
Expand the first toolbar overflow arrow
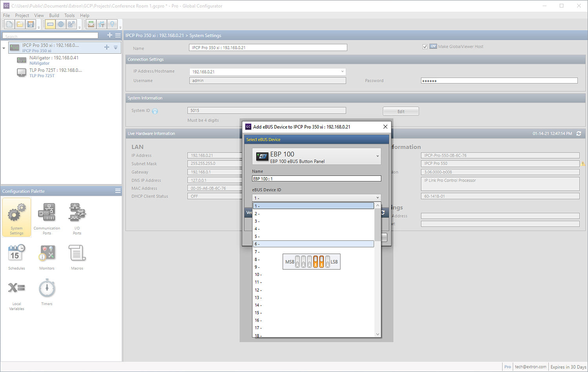[x=39, y=27]
